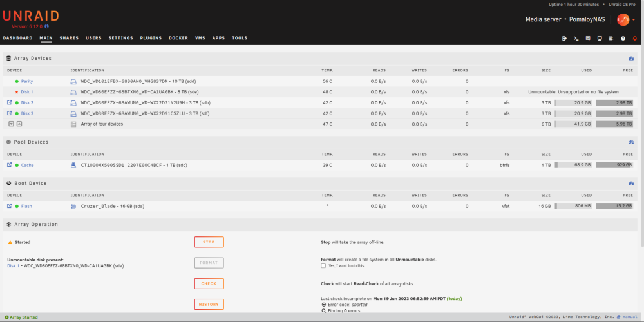Click the green status dot beside Parity
644x322 pixels.
tap(17, 81)
